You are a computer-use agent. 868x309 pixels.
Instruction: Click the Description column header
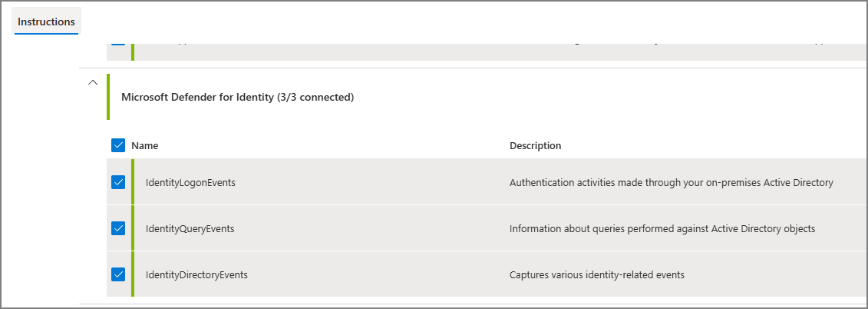[x=535, y=146]
